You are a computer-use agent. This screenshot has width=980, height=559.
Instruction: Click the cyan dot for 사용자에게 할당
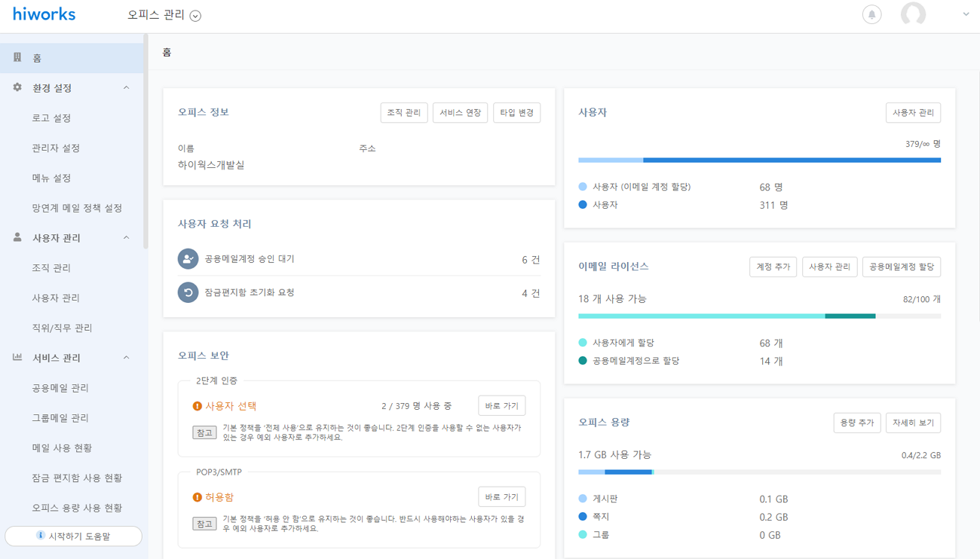point(583,343)
